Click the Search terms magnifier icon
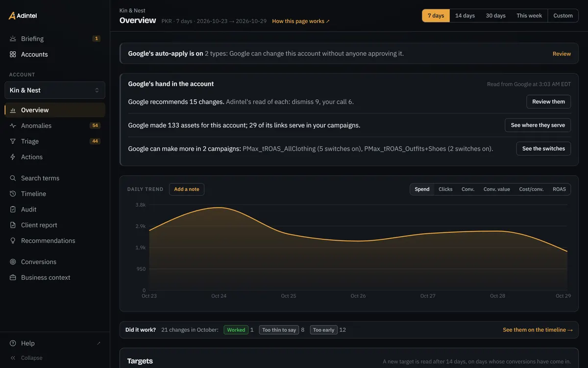 (13, 178)
